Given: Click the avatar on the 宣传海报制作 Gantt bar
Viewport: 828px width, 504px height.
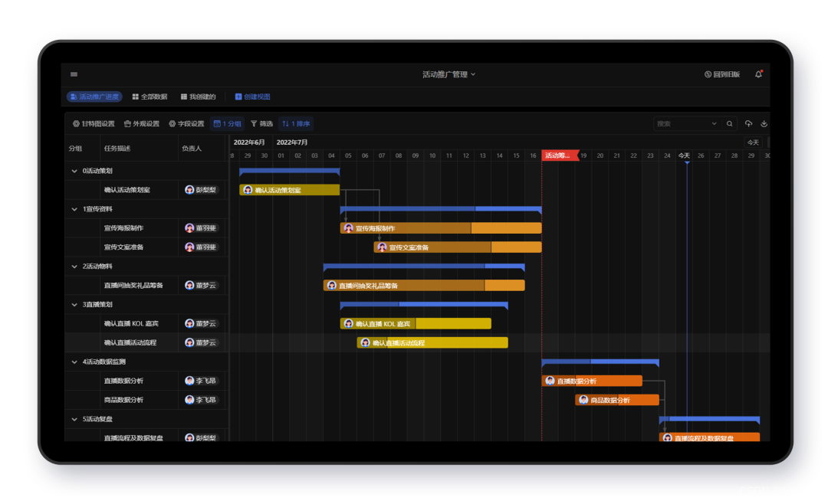Looking at the screenshot, I should pos(349,228).
